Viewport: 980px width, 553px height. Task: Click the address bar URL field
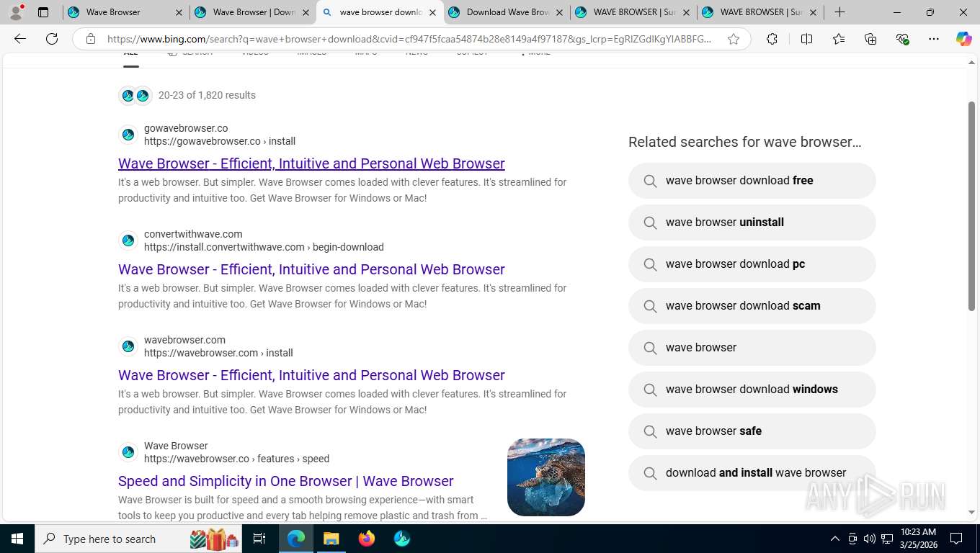409,39
